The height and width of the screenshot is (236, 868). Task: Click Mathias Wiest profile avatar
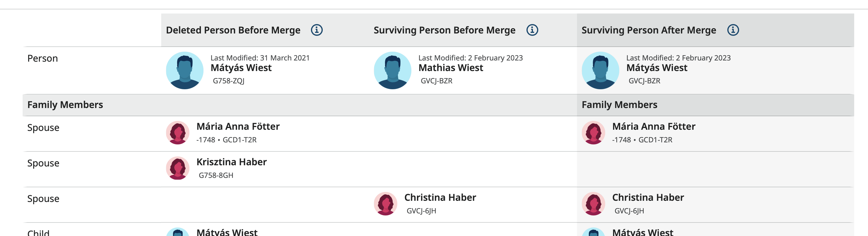pyautogui.click(x=393, y=70)
